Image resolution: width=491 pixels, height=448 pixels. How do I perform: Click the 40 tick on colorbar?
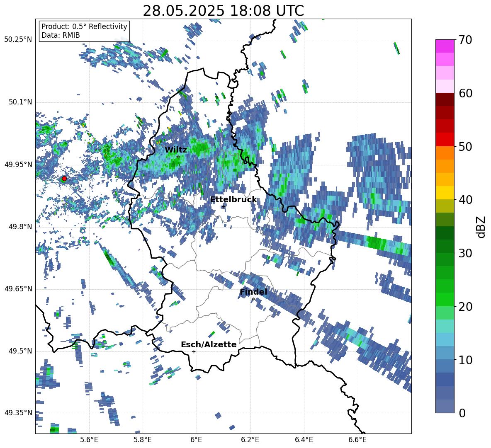click(465, 200)
